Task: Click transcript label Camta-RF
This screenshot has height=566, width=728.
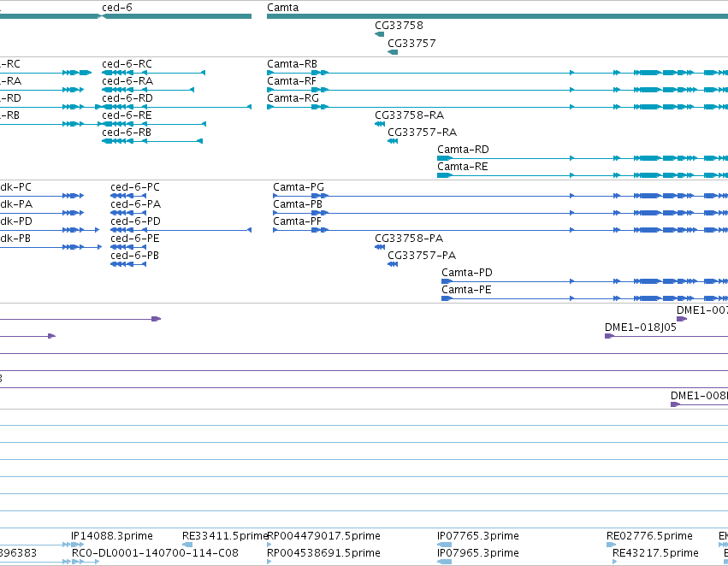Action: 292,81
